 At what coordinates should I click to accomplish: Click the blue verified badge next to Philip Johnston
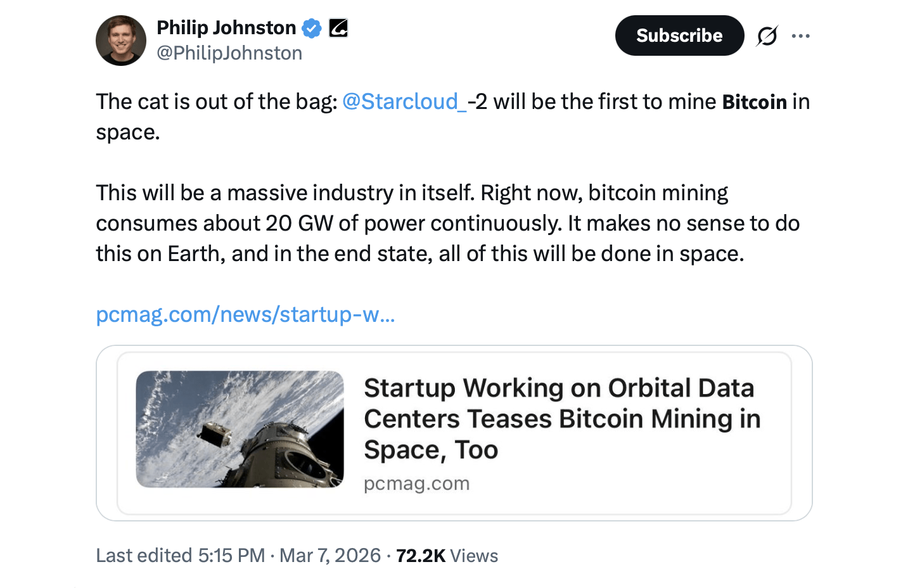tap(311, 28)
